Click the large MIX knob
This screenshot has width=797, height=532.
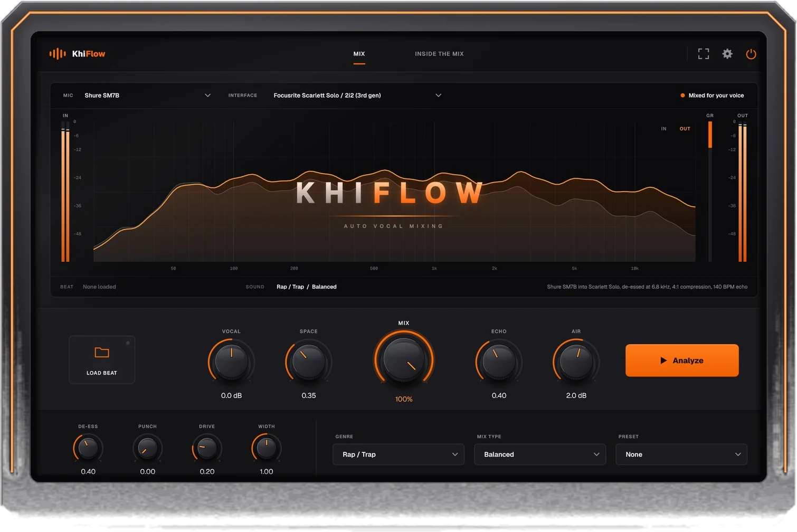[x=404, y=360]
